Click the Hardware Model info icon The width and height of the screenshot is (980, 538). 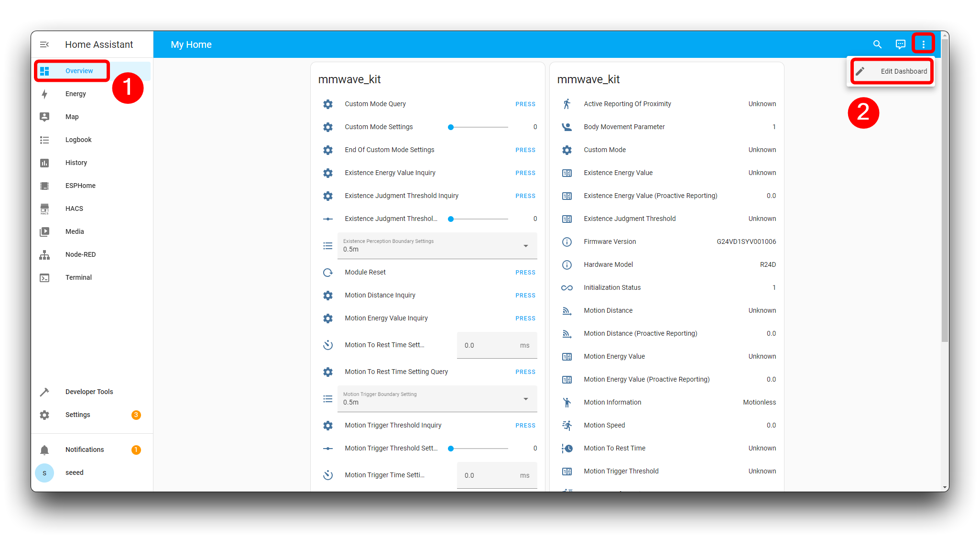click(566, 264)
